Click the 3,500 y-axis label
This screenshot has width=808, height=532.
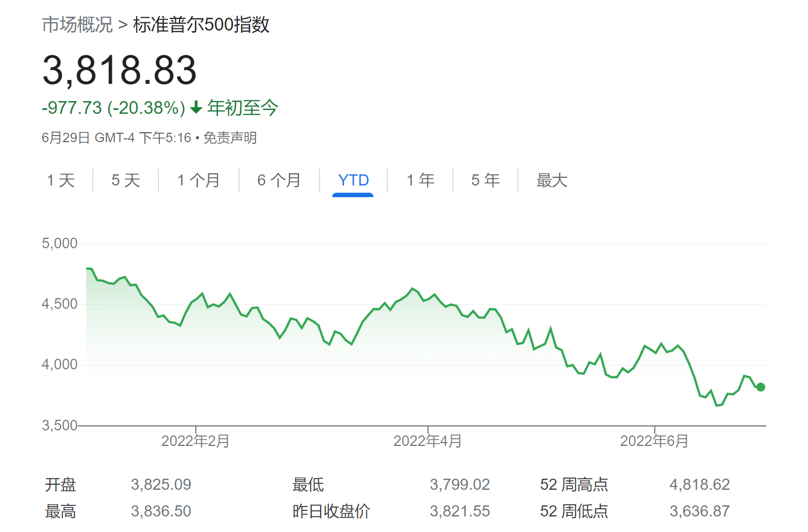[x=59, y=425]
